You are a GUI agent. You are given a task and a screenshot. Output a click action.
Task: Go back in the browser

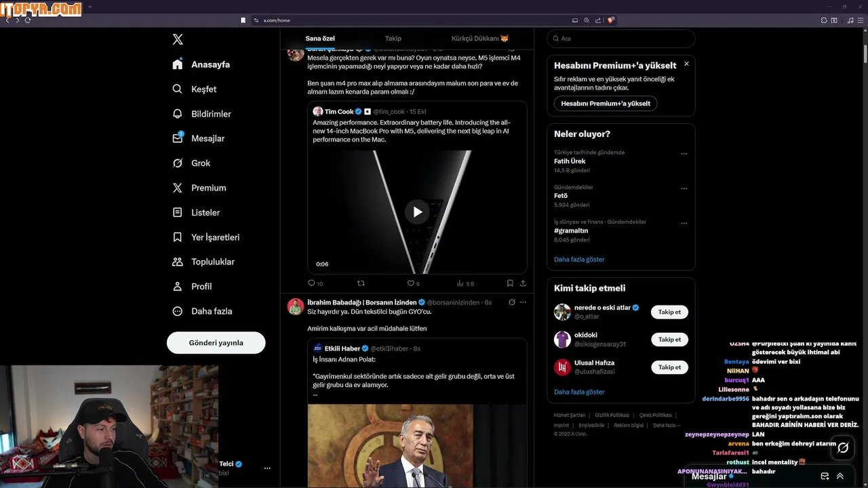pos(7,20)
